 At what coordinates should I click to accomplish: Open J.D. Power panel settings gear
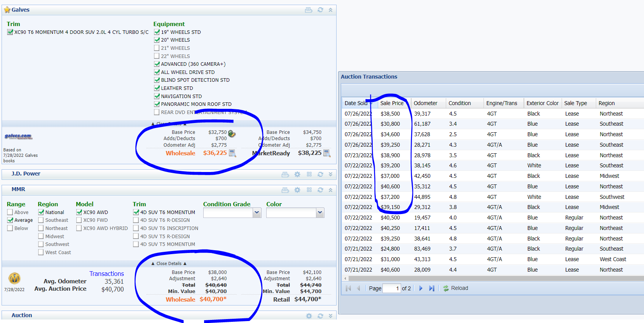pyautogui.click(x=297, y=174)
